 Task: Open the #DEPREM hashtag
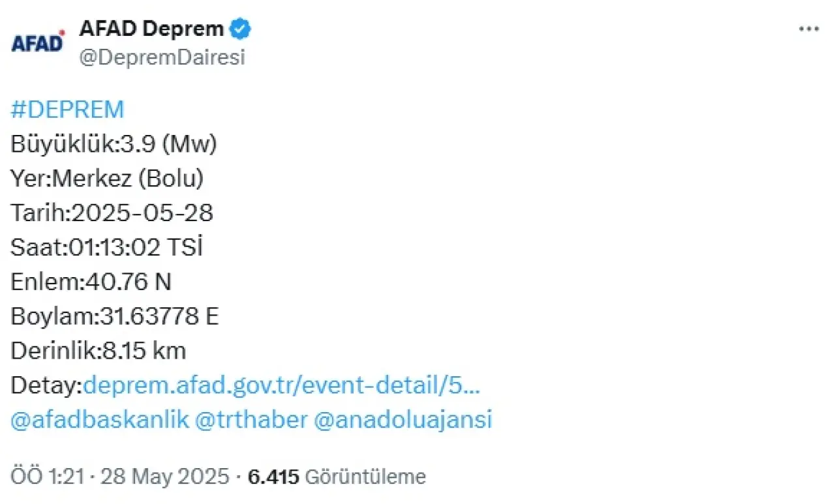tap(67, 110)
